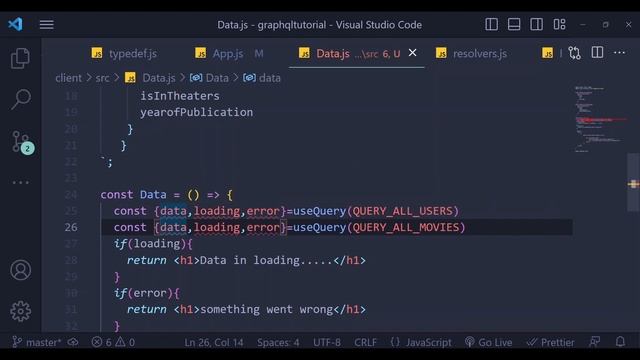Open the Accounts menu icon
Viewport: 640px width, 360px height.
point(20,270)
